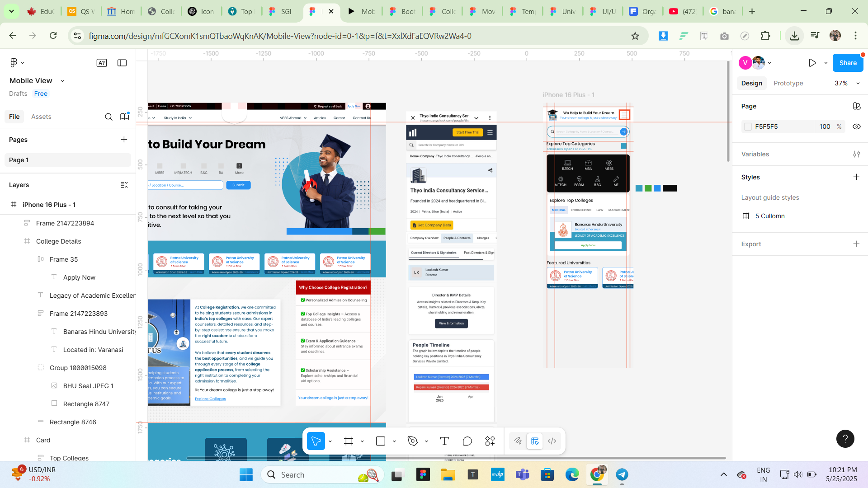Click the blue Share button
868x488 pixels.
pyautogui.click(x=848, y=63)
